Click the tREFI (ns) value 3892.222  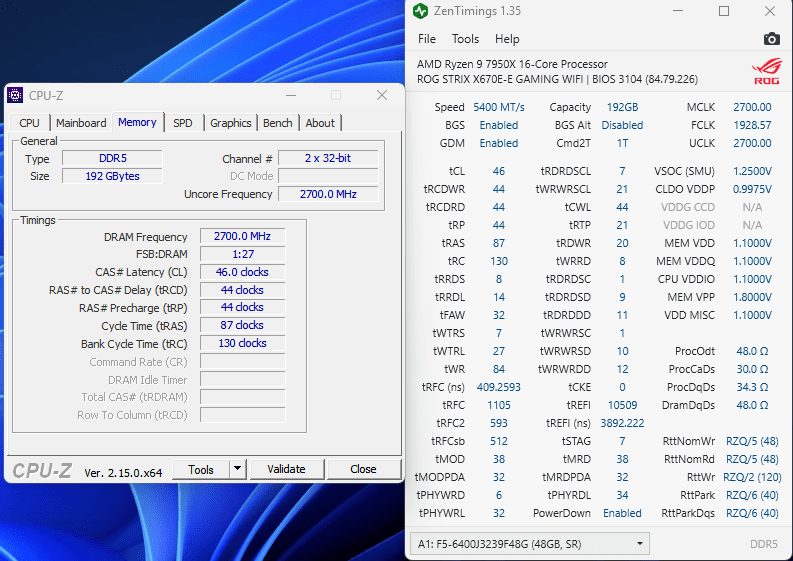click(622, 423)
